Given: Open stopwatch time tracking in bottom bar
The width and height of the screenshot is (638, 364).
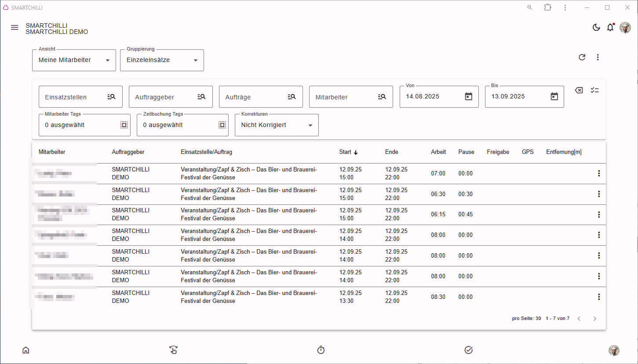Looking at the screenshot, I should point(321,350).
